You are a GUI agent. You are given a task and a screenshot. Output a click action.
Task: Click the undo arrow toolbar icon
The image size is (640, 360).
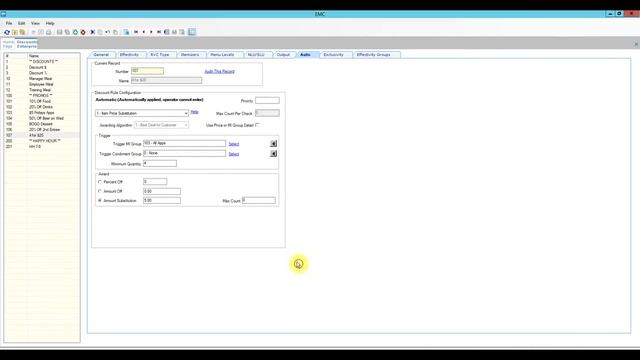click(108, 32)
